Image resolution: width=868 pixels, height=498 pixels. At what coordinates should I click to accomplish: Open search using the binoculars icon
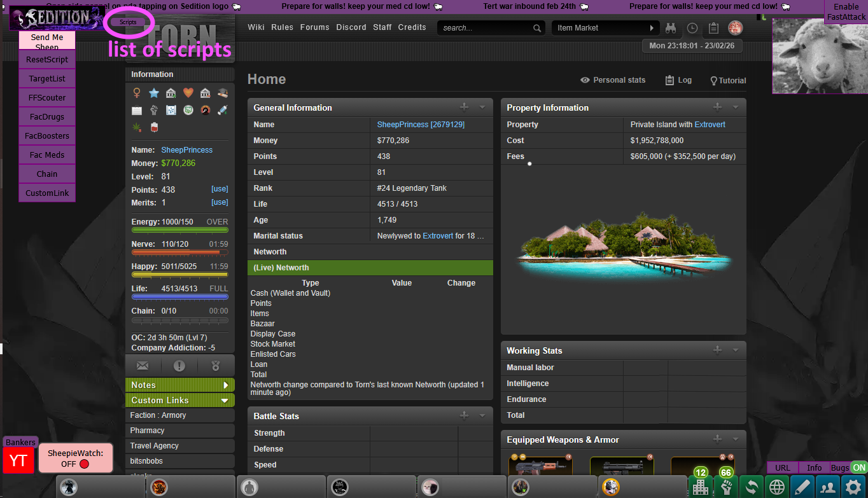671,28
